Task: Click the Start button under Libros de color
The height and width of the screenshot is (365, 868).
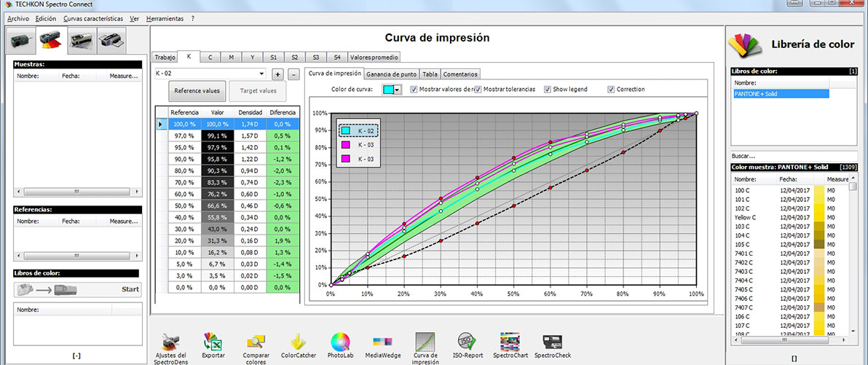Action: (130, 289)
